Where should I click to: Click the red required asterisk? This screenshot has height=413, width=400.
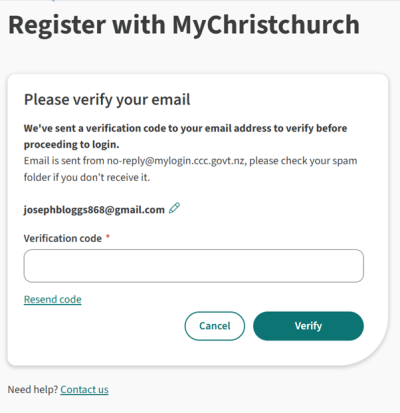click(108, 236)
